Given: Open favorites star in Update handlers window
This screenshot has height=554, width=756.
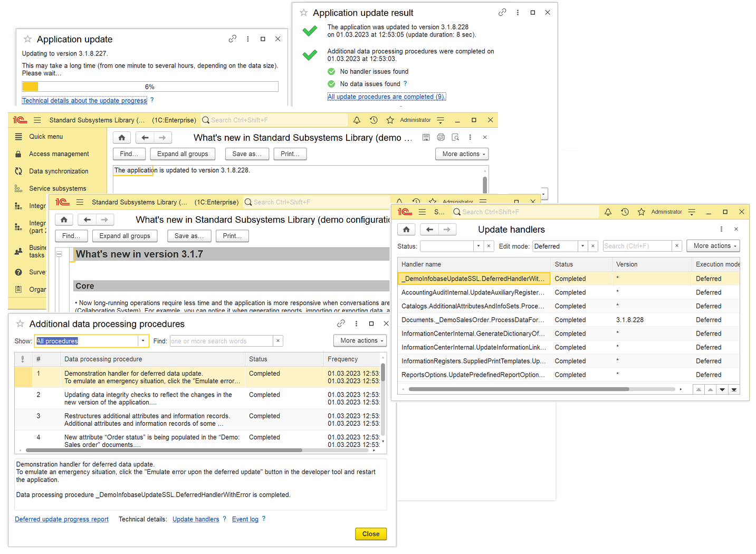Looking at the screenshot, I should coord(641,212).
